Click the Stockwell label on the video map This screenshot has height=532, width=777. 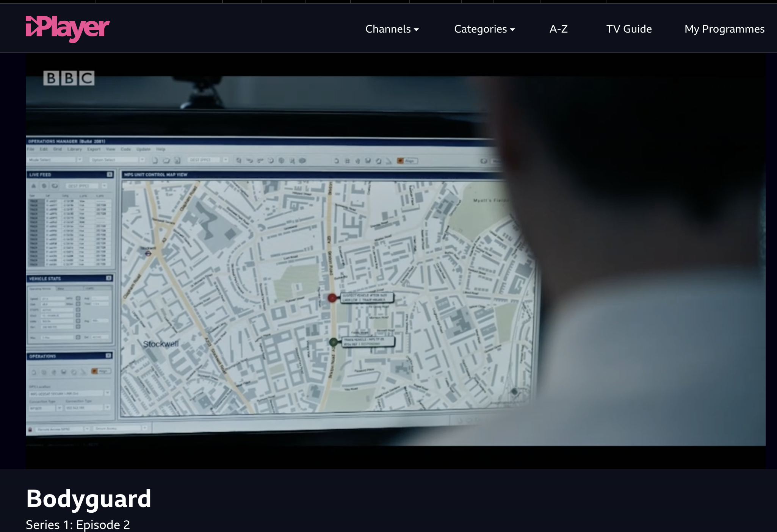pyautogui.click(x=161, y=344)
